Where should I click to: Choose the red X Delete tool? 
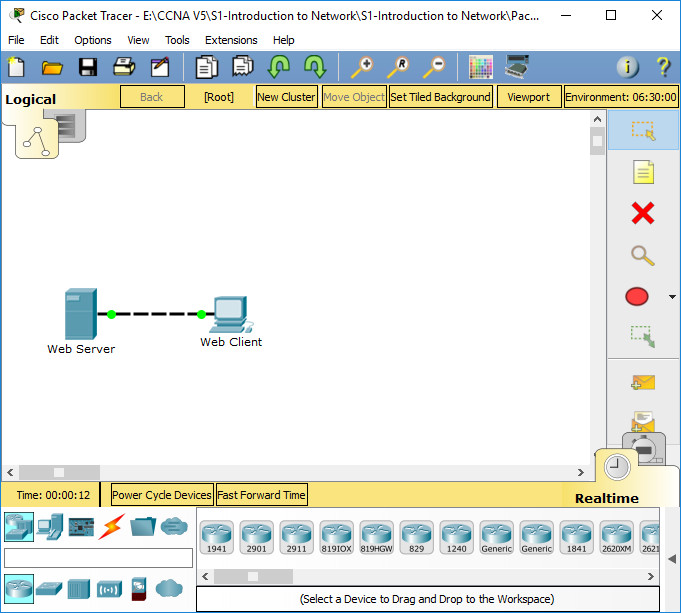(643, 213)
